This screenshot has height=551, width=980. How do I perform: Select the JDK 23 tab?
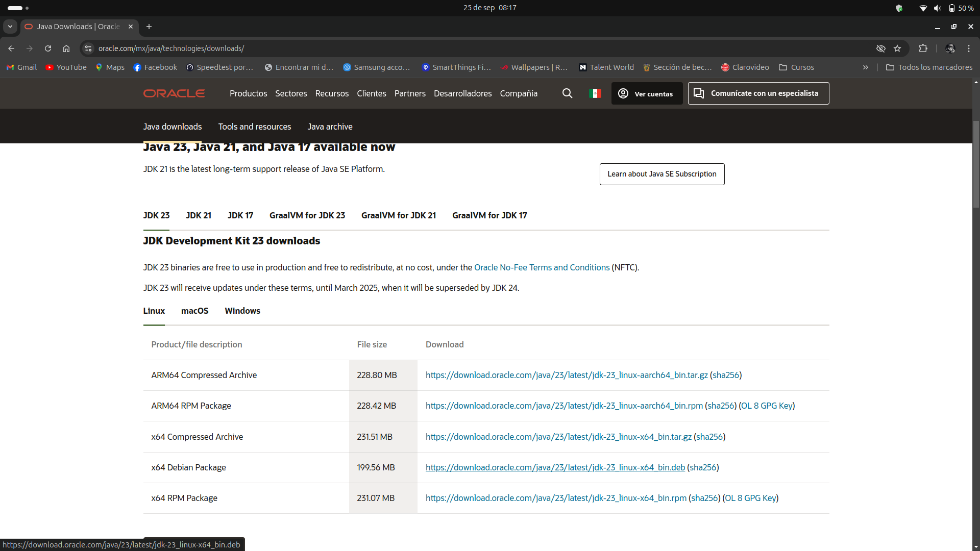tap(156, 215)
